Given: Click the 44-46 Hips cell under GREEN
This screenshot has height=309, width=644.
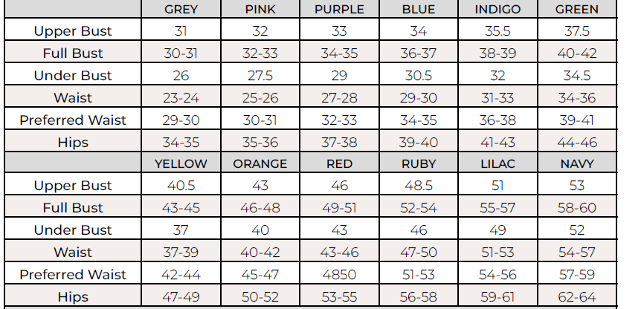Looking at the screenshot, I should 577,143.
